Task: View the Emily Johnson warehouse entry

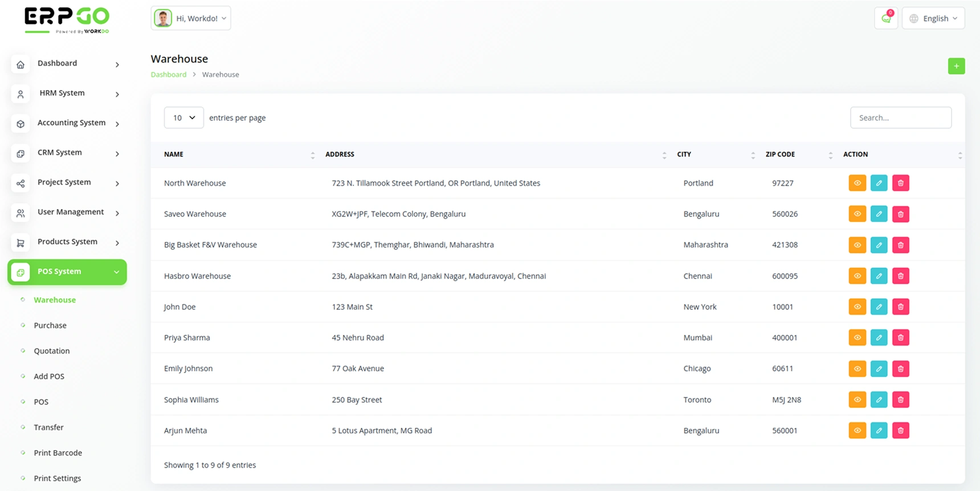Action: tap(857, 369)
